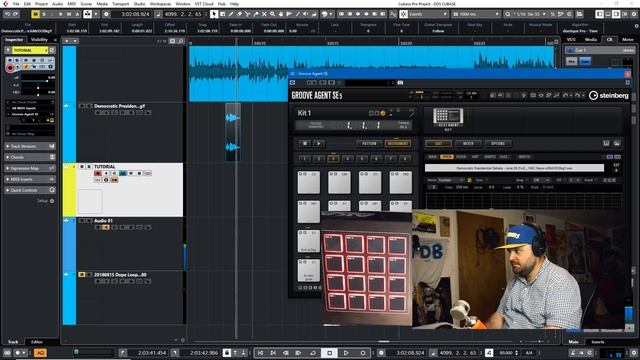Click the Groove Agent PATTERN button
Viewport: 640px width, 360px height.
click(369, 144)
